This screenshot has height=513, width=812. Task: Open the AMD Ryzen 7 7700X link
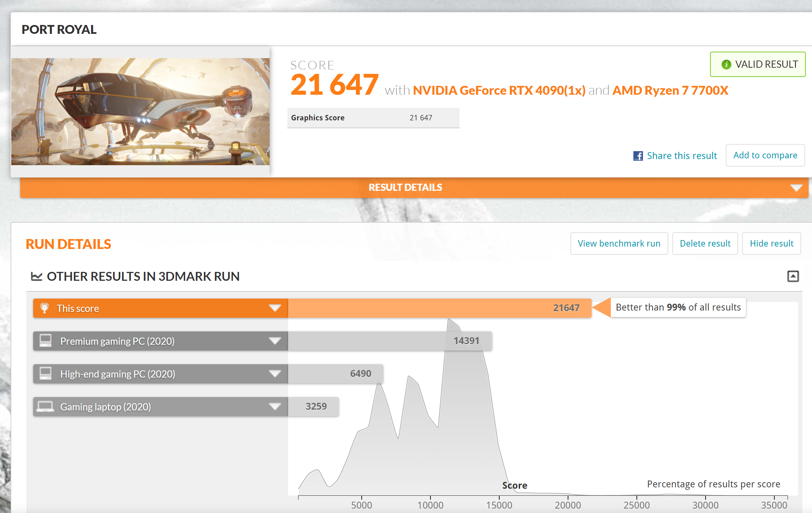tap(670, 91)
